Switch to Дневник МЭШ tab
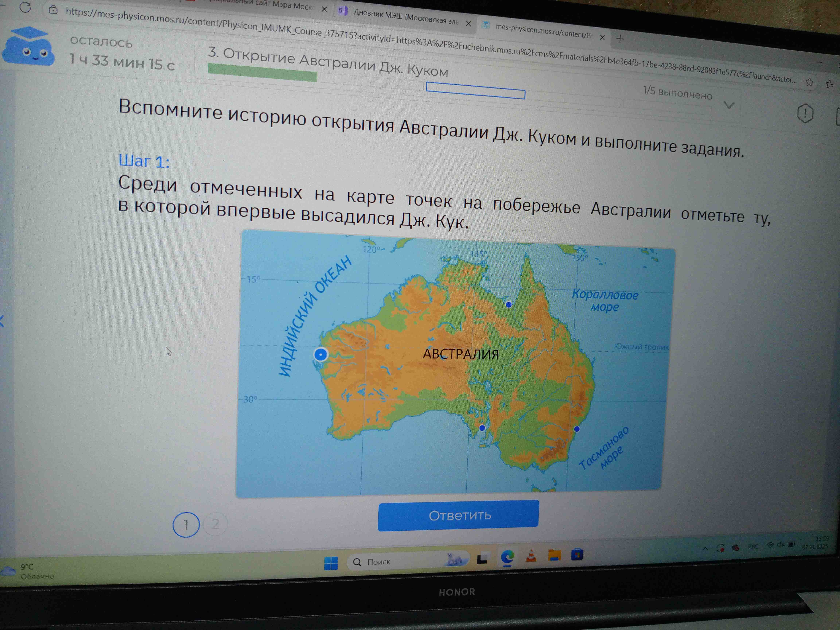Image resolution: width=840 pixels, height=630 pixels. pos(405,16)
